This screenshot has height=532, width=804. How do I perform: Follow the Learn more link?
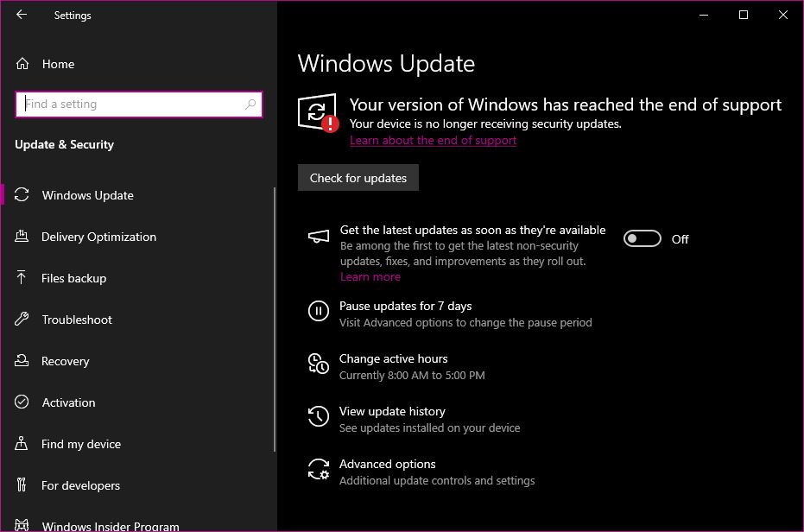[x=370, y=276]
